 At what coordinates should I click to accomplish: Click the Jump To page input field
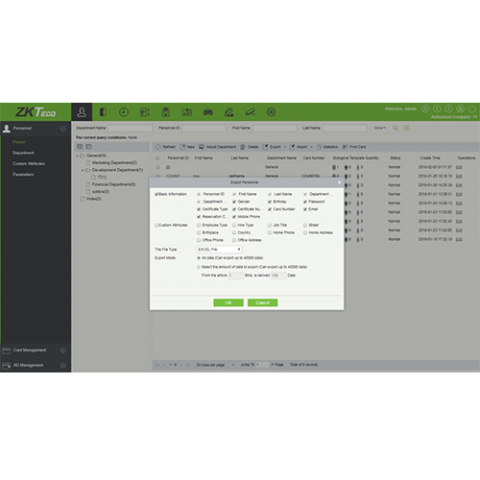coord(262,365)
